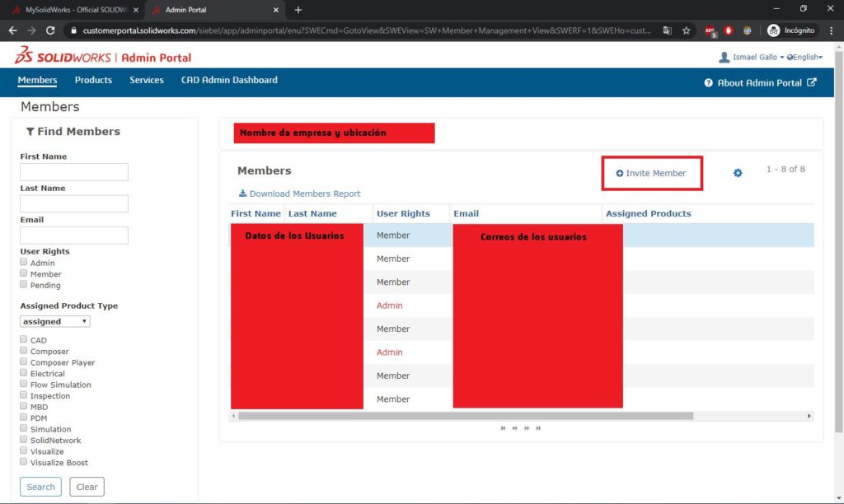Enable the Composer Player checkbox
The height and width of the screenshot is (504, 844).
coord(23,362)
